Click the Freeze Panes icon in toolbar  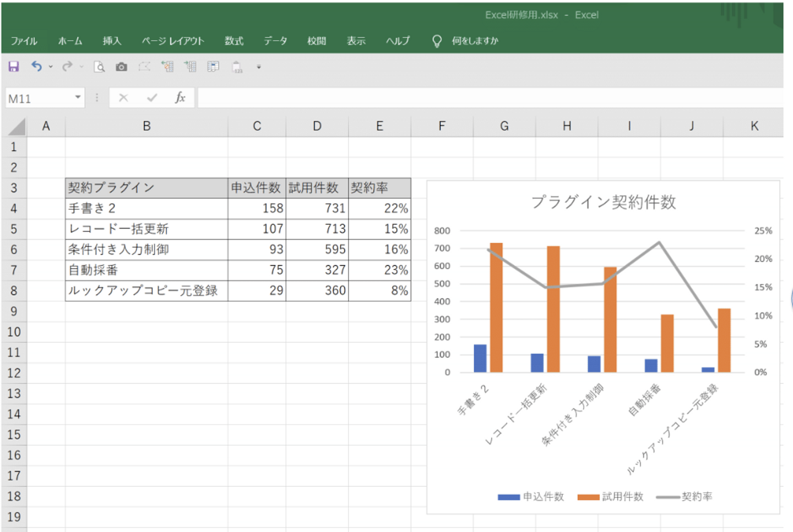click(x=213, y=67)
